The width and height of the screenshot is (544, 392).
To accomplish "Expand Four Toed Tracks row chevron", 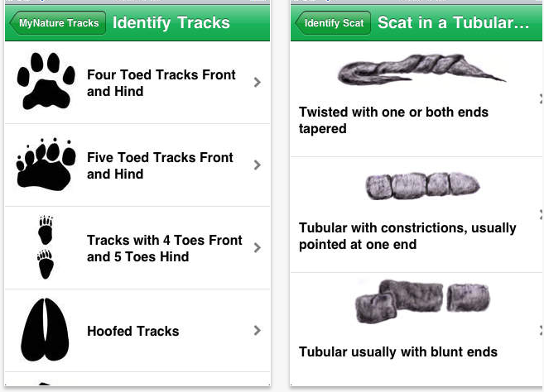I will coord(257,82).
